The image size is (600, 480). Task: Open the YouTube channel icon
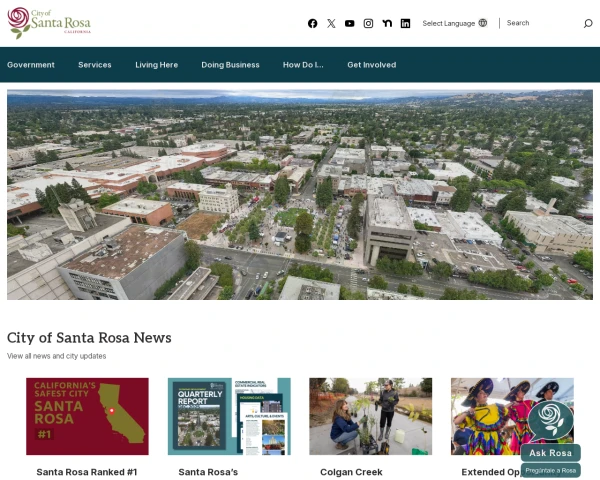click(349, 23)
